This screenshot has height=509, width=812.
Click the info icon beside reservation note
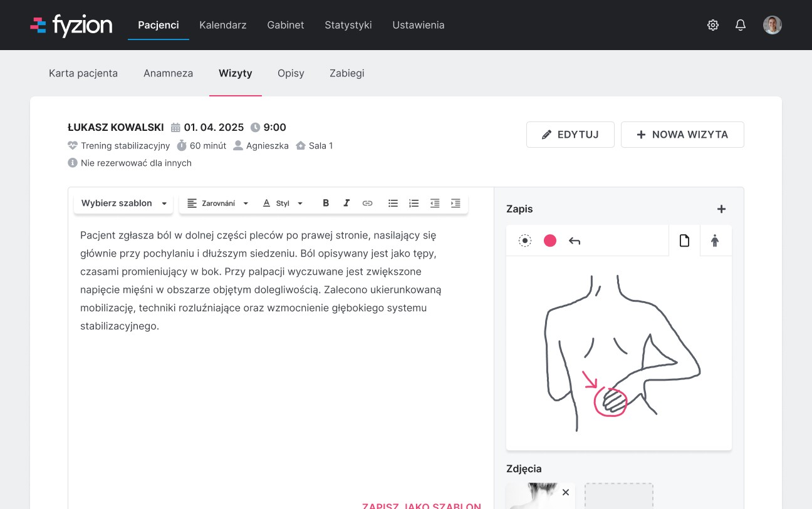click(x=73, y=163)
